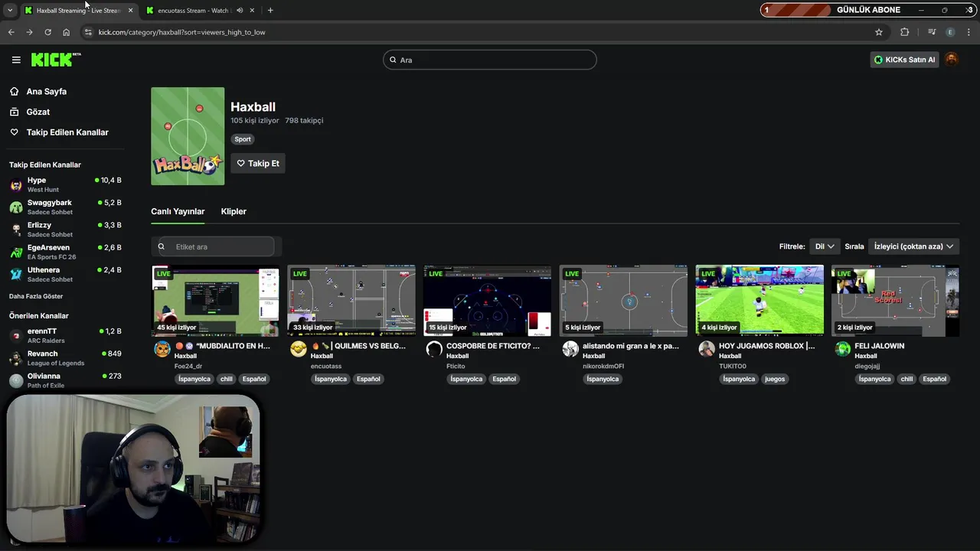Open Hype channel avatar in sidebar
This screenshot has width=980, height=551.
click(x=16, y=184)
